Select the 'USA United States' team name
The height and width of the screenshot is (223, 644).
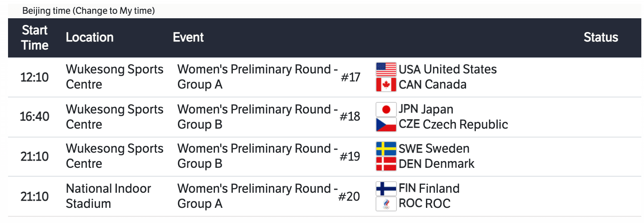tap(447, 69)
